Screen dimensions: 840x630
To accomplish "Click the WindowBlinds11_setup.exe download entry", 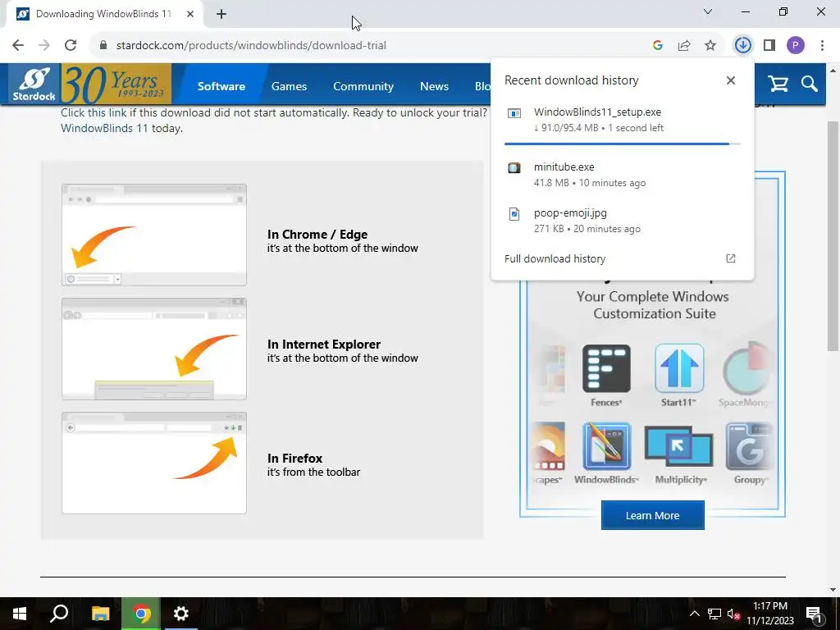I will click(x=622, y=120).
